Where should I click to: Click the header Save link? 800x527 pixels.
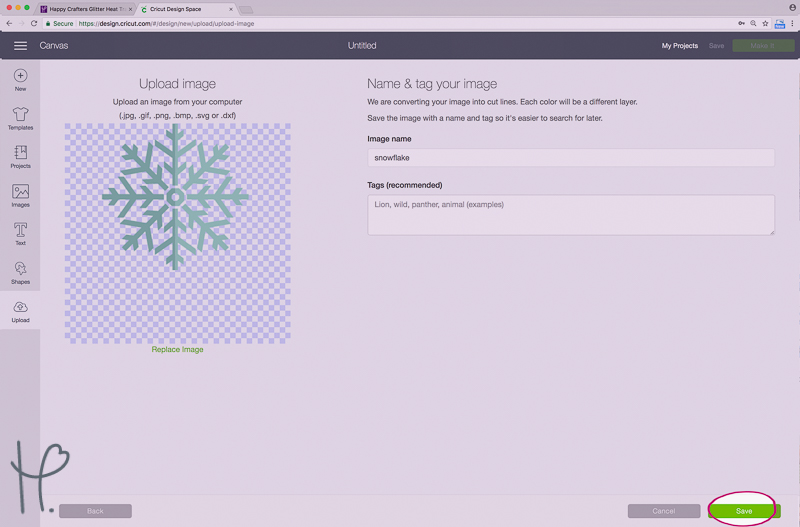[716, 46]
